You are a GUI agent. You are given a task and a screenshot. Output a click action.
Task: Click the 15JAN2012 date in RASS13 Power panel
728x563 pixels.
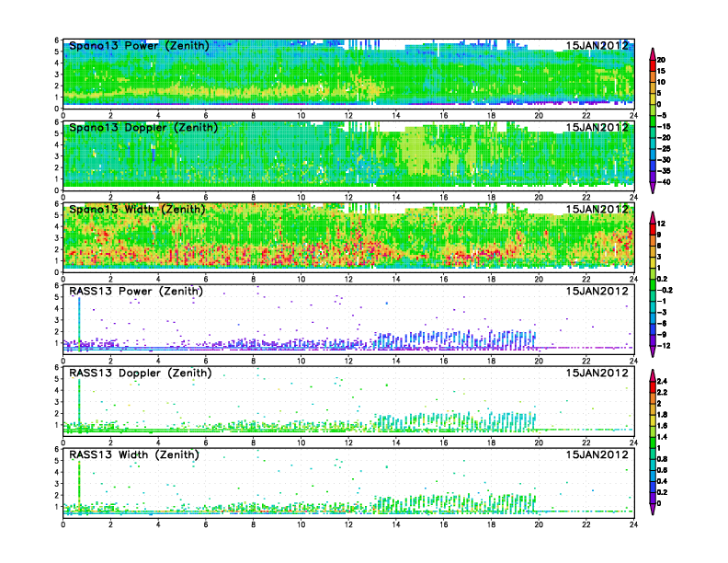pos(597,292)
